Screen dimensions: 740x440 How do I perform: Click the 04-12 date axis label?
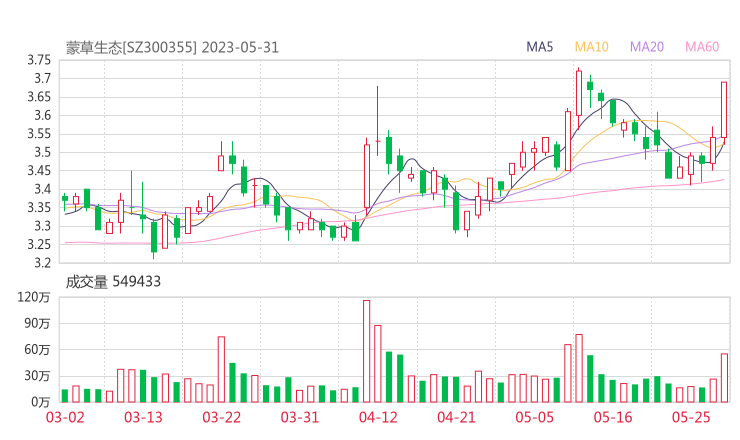point(378,417)
